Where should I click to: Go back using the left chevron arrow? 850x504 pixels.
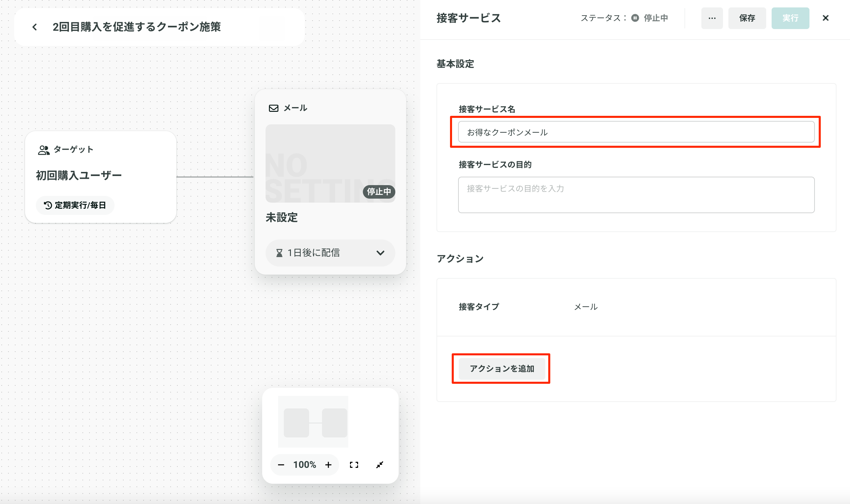point(35,27)
